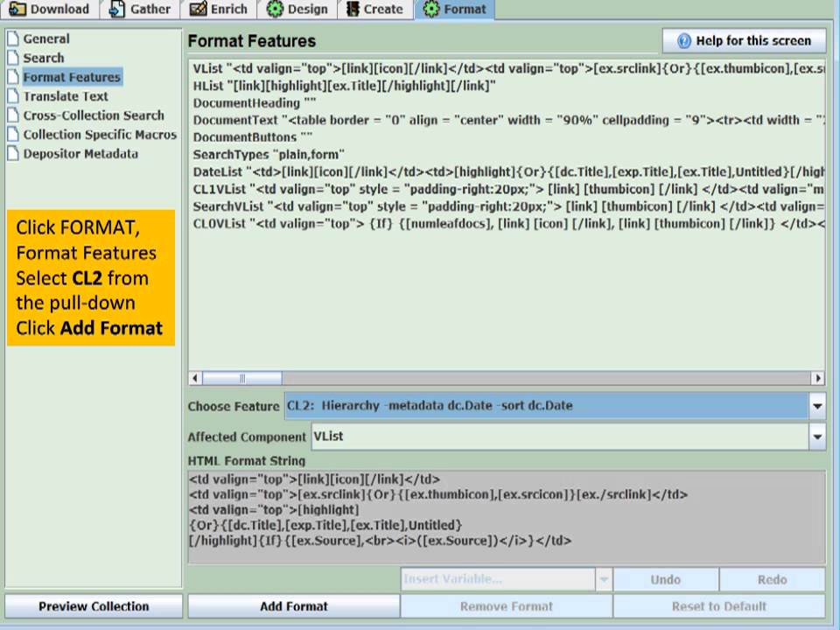
Task: Click the Translate Text page icon
Action: pyautogui.click(x=13, y=96)
